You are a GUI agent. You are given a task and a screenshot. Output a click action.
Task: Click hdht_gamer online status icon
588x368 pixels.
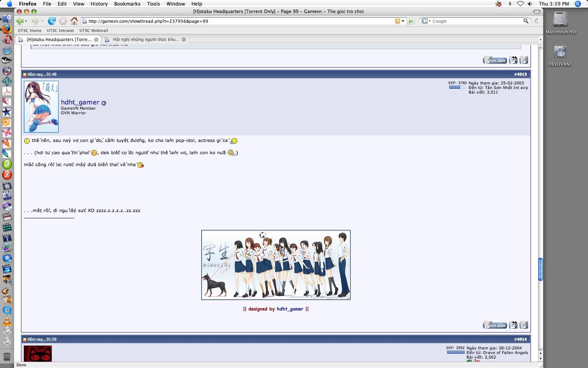click(104, 103)
